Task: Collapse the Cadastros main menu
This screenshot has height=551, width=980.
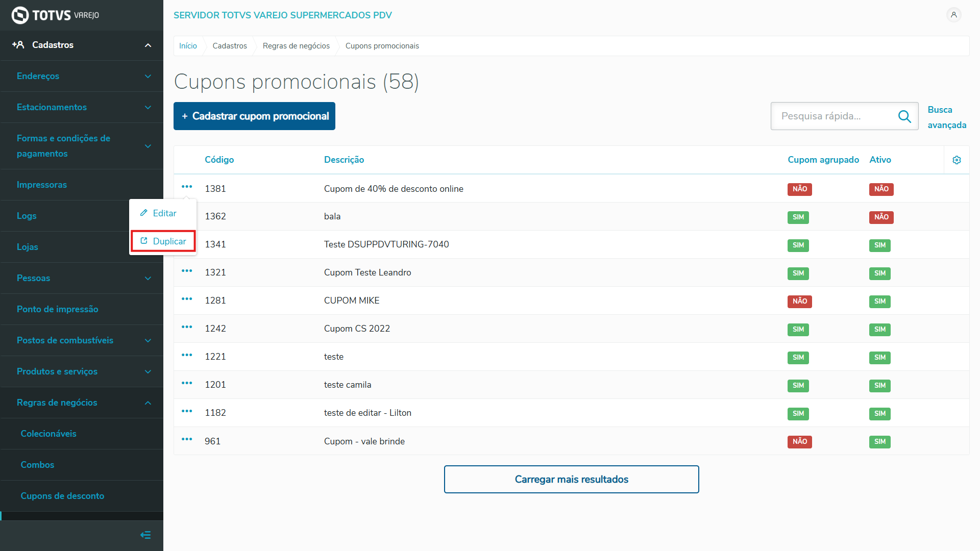Action: tap(82, 45)
